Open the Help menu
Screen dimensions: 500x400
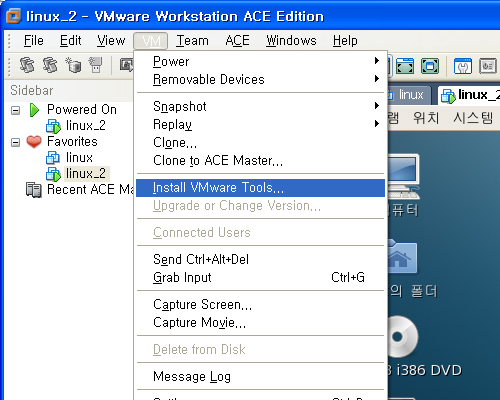(345, 41)
